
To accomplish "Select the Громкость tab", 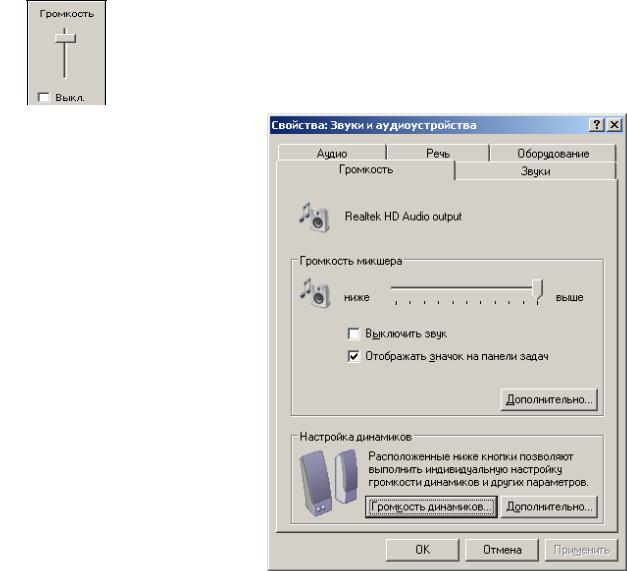I will coord(366,170).
